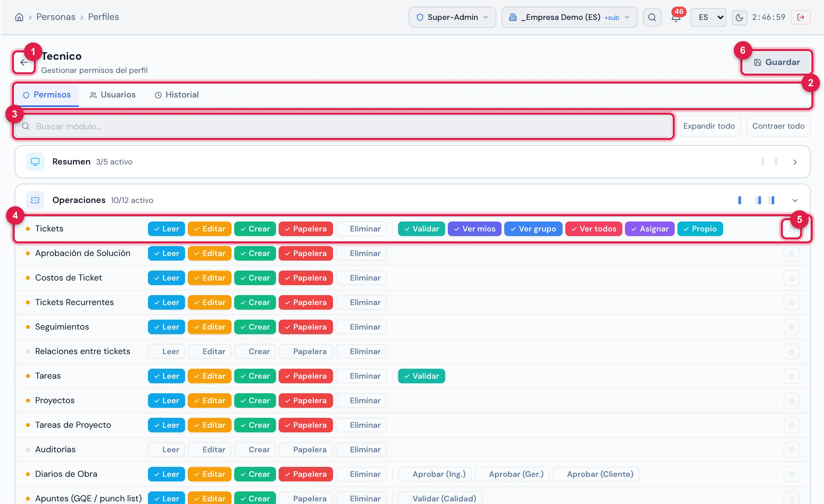Click the lock icon on the Tareas row
This screenshot has height=504, width=824.
tap(791, 376)
